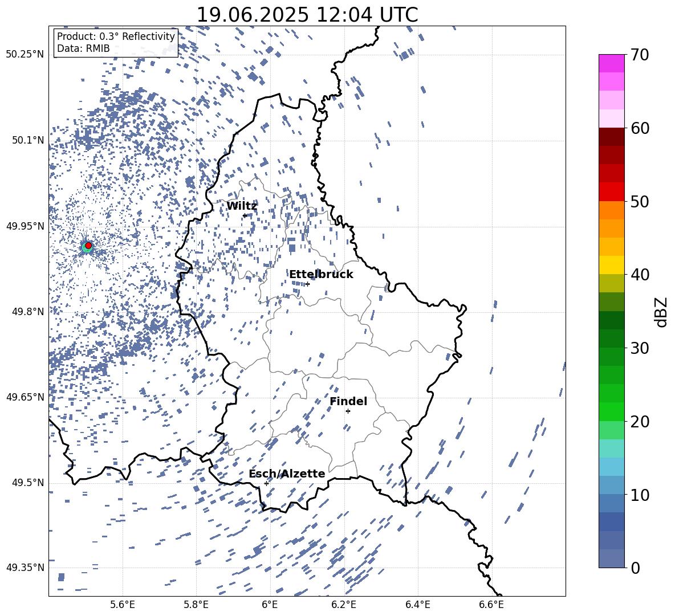Click 'Product: 0.3° Reflectivity' text
Viewport: 675px width, 616px height.
click(x=116, y=36)
